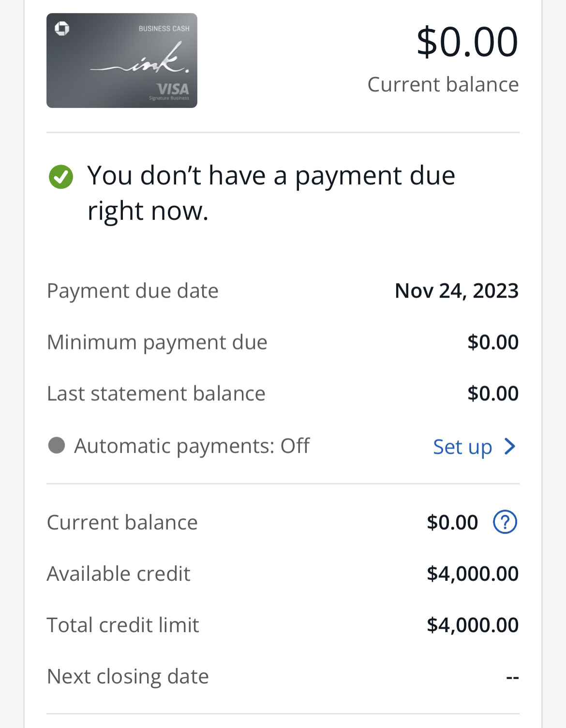Click the Payment due date label
Viewport: 566px width, 728px height.
[133, 291]
